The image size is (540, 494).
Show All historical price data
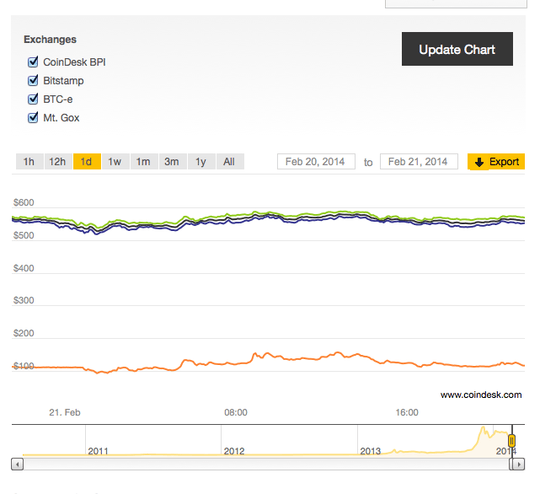(230, 162)
